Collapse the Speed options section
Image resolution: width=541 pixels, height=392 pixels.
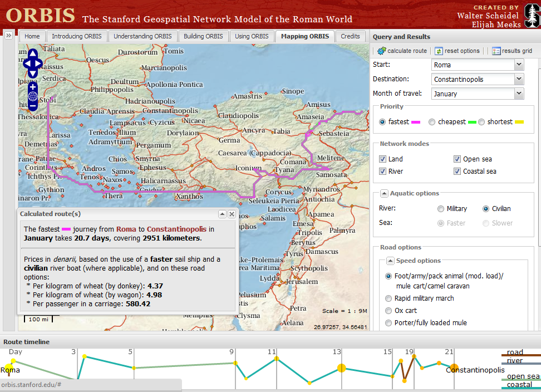[390, 261]
